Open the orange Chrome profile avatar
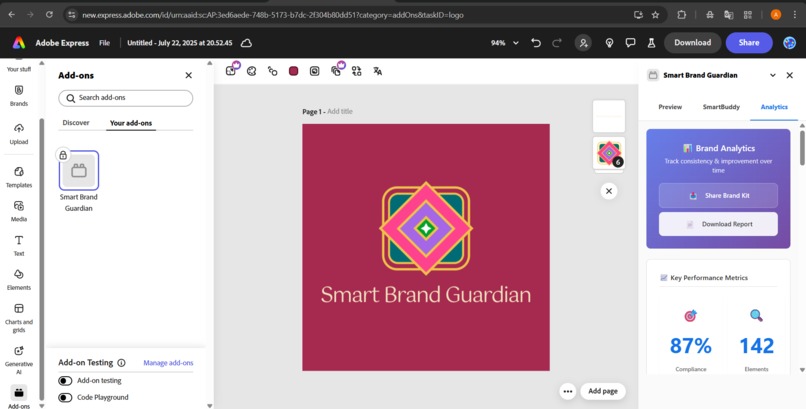This screenshot has width=806, height=409. pos(776,15)
